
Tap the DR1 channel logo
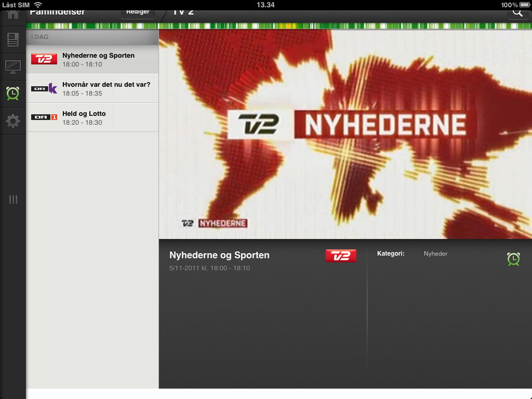click(x=44, y=117)
